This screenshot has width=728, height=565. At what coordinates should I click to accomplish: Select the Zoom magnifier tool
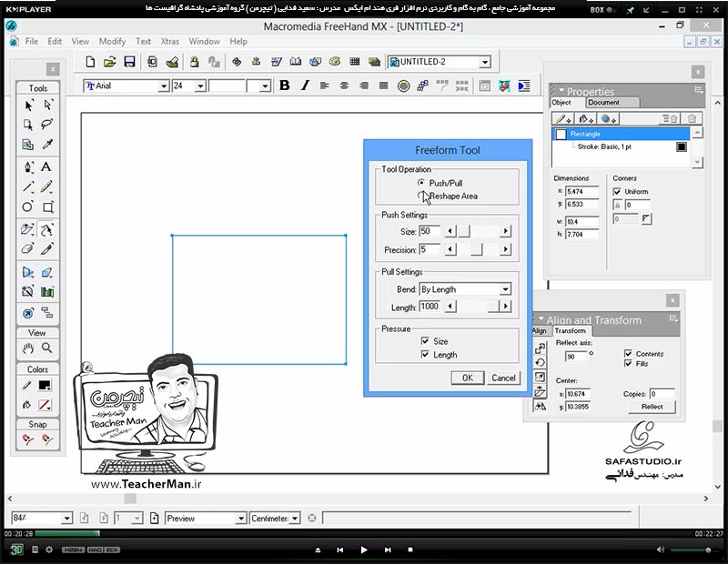coord(47,348)
